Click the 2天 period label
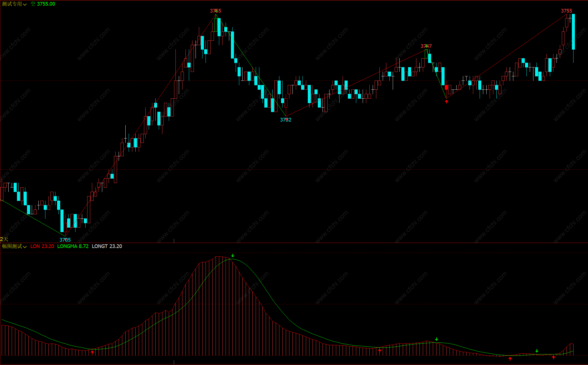Viewport: 588px width, 365px height. pos(4,239)
